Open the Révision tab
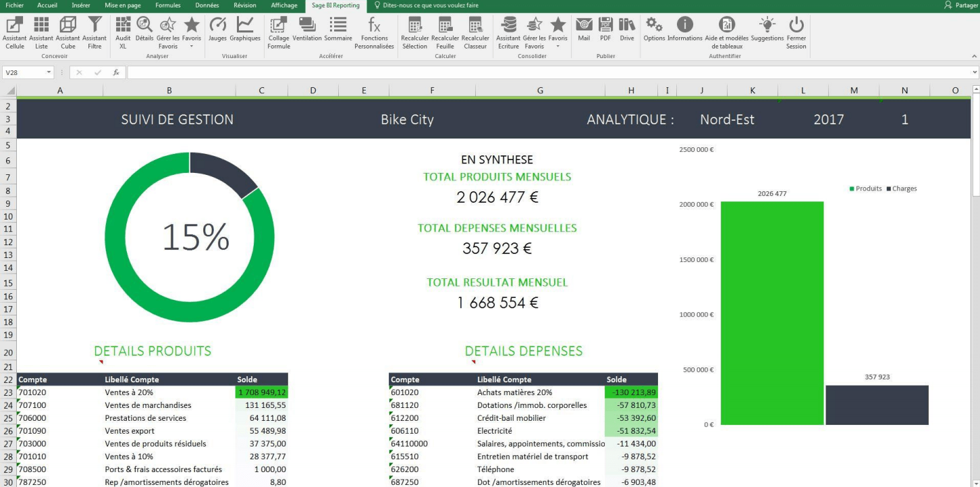 [244, 5]
